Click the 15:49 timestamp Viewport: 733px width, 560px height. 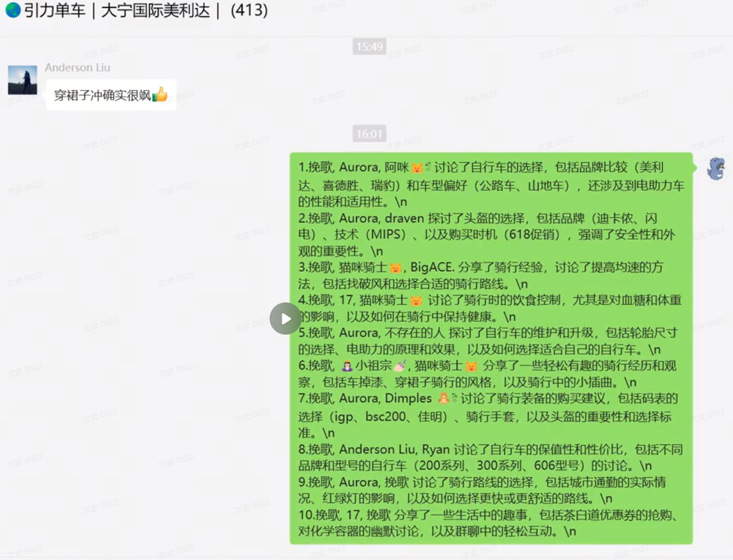369,47
